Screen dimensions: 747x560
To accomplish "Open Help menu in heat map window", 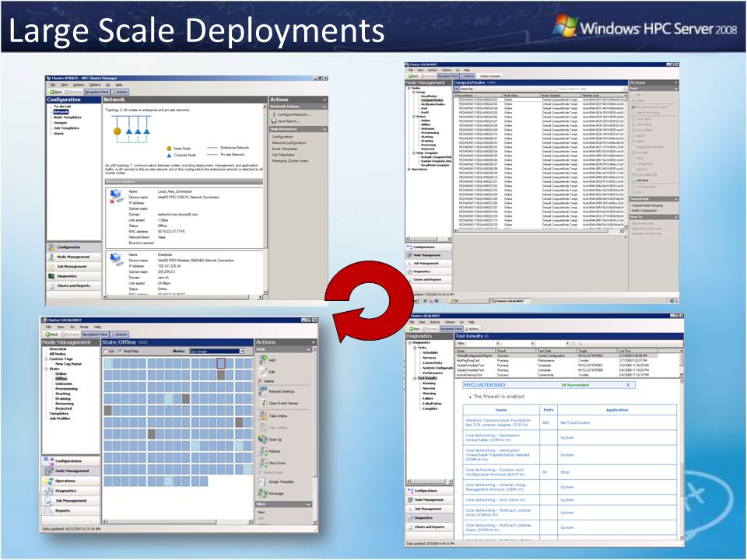I will [x=97, y=327].
